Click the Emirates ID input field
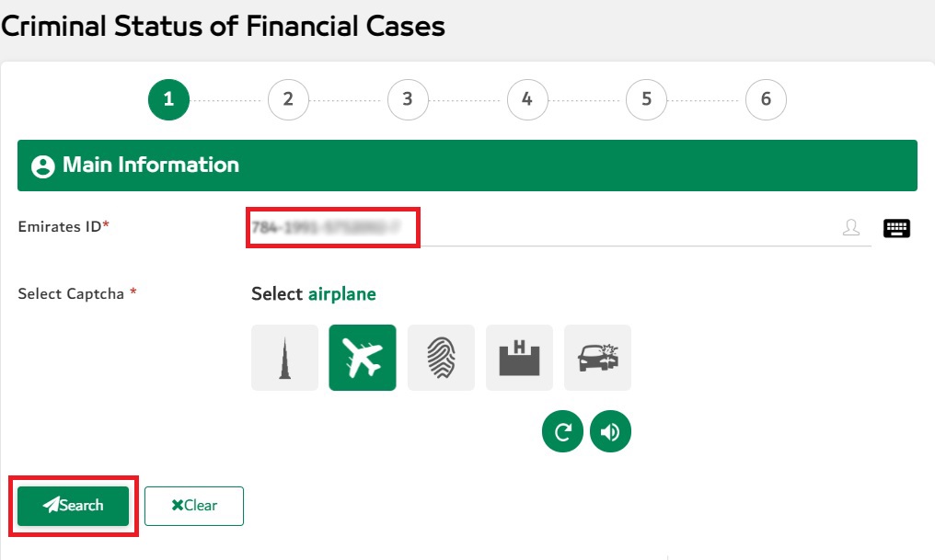 point(552,228)
